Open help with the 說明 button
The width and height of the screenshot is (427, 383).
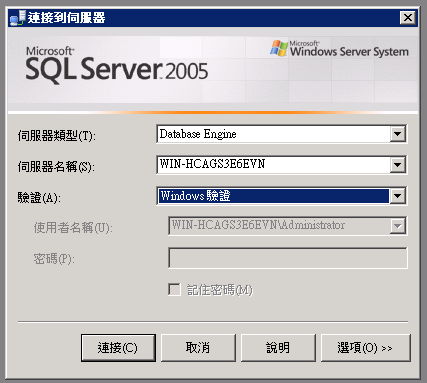[278, 348]
